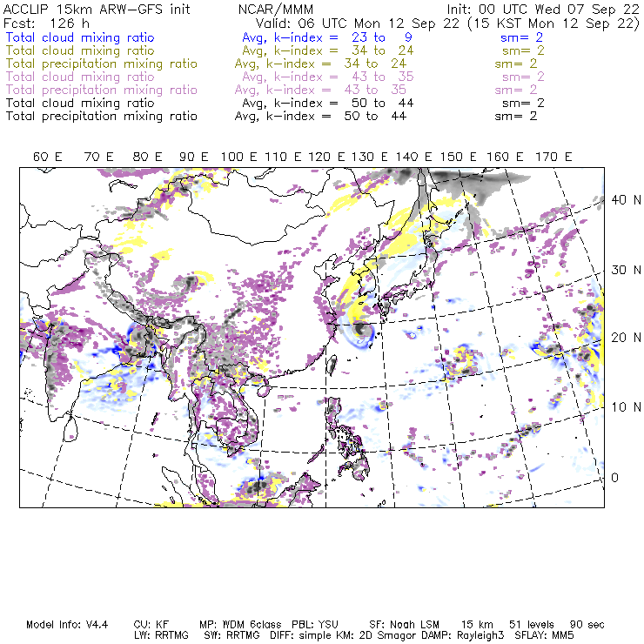Click the 'SFLAY: MM5' setting
Viewport: 644px width, 644px height.
(x=544, y=635)
